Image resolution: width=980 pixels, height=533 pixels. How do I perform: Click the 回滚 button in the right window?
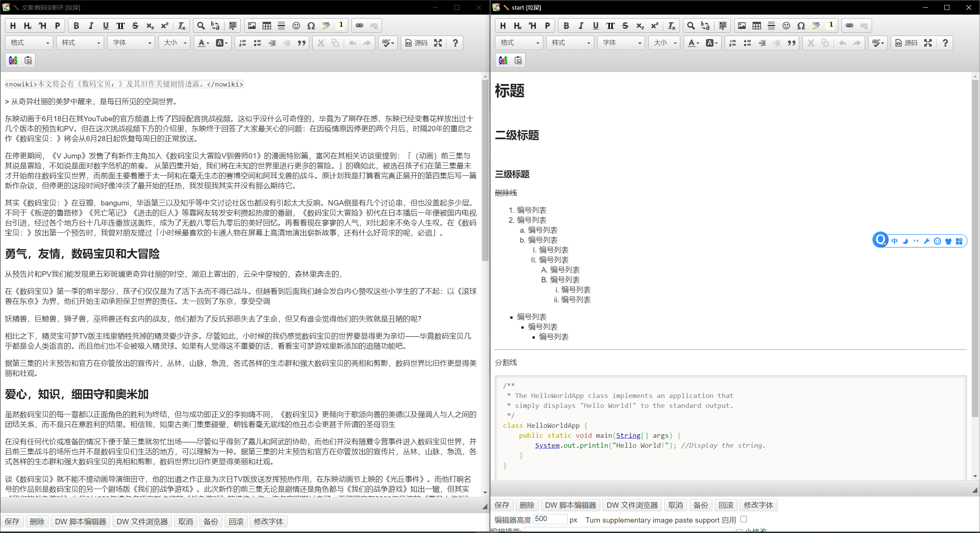[x=726, y=505]
